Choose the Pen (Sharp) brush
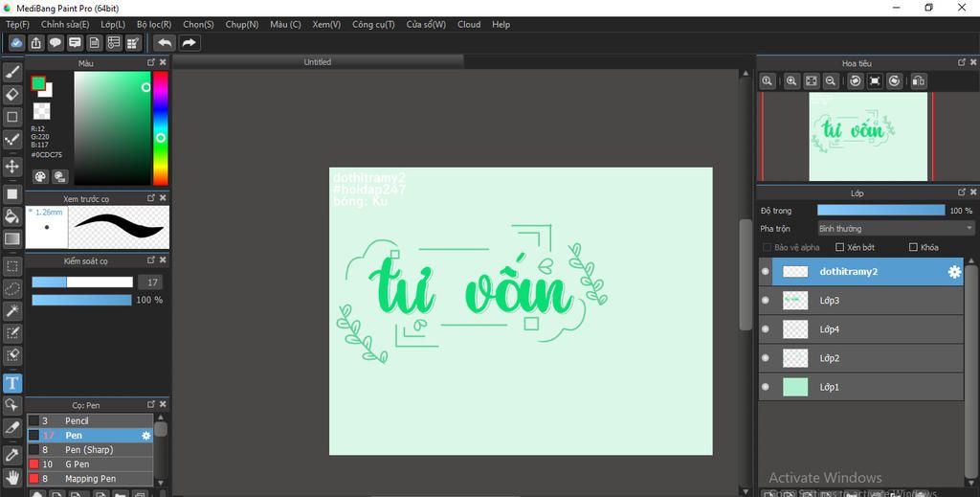This screenshot has height=497, width=980. (x=90, y=449)
